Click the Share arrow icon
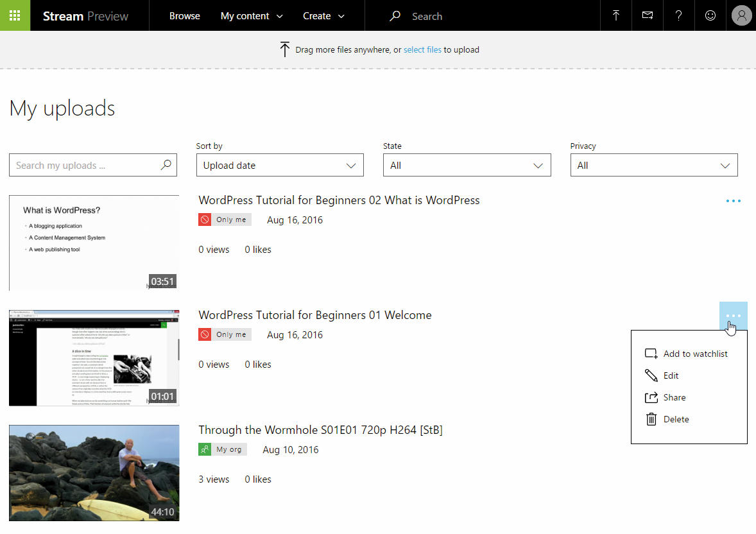756x534 pixels. click(651, 397)
